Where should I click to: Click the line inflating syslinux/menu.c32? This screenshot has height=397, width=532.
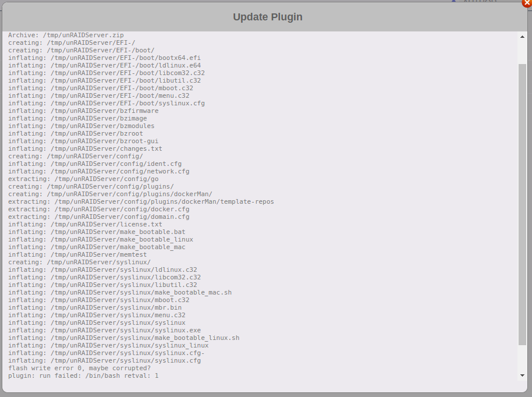click(97, 316)
